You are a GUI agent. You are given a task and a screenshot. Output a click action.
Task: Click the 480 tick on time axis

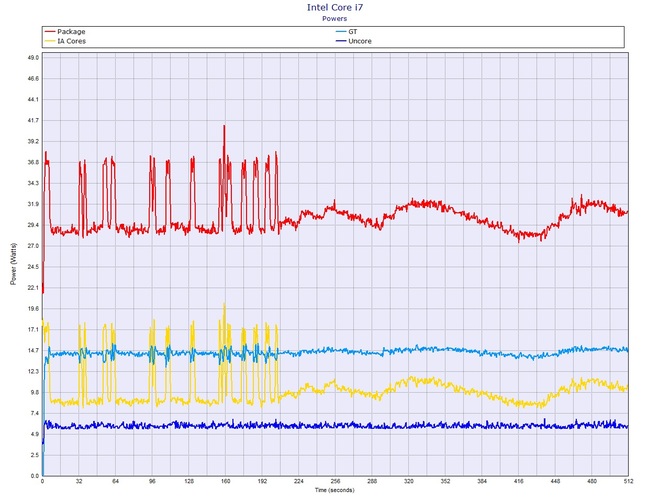[x=592, y=481]
